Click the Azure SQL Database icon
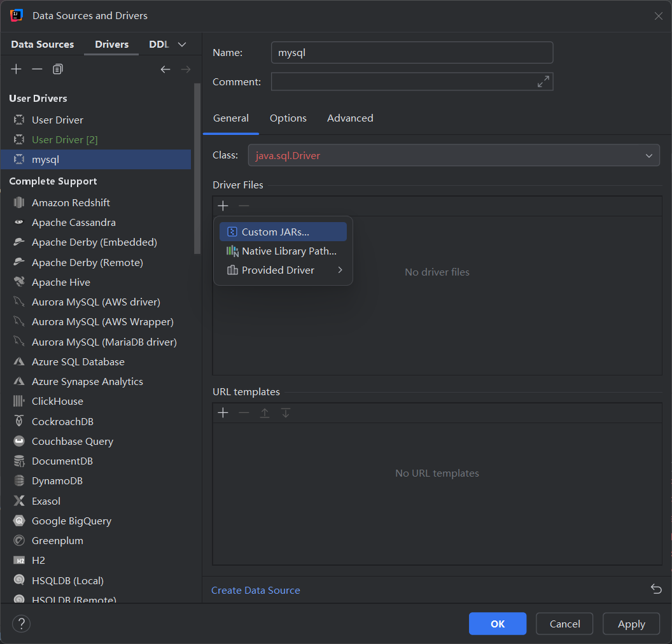The height and width of the screenshot is (644, 672). [x=19, y=361]
